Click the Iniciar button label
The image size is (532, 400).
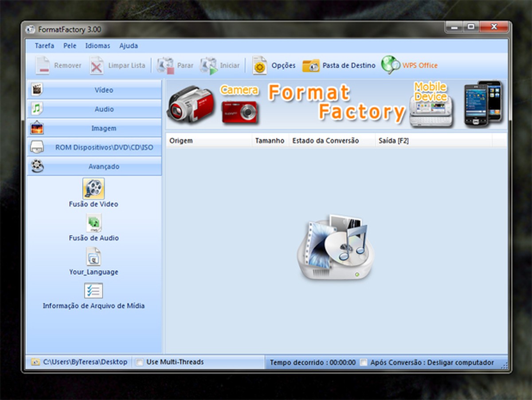tap(230, 65)
